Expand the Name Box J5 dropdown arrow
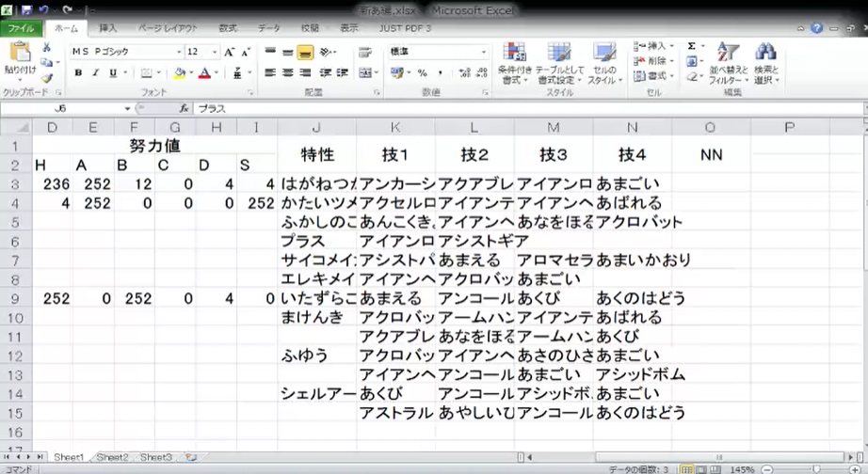Viewport: 868px width, 474px height. (127, 108)
